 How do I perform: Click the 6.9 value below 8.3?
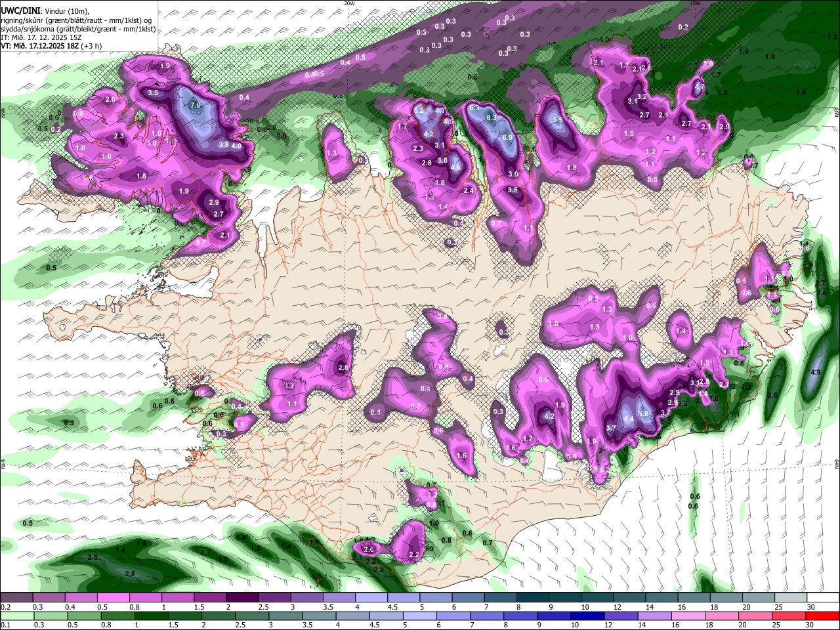pos(507,138)
